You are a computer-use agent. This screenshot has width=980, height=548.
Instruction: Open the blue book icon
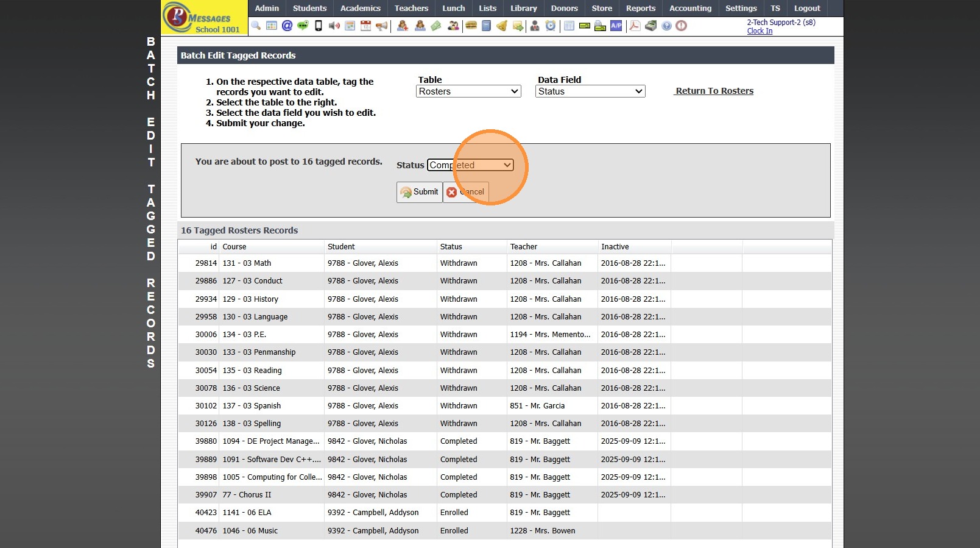coord(486,26)
